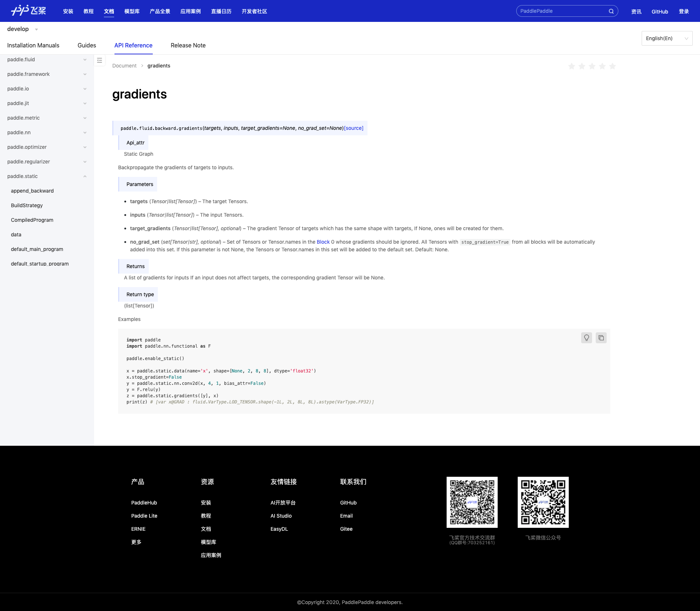Click the QQ group QR code image
The width and height of the screenshot is (700, 611).
click(472, 502)
